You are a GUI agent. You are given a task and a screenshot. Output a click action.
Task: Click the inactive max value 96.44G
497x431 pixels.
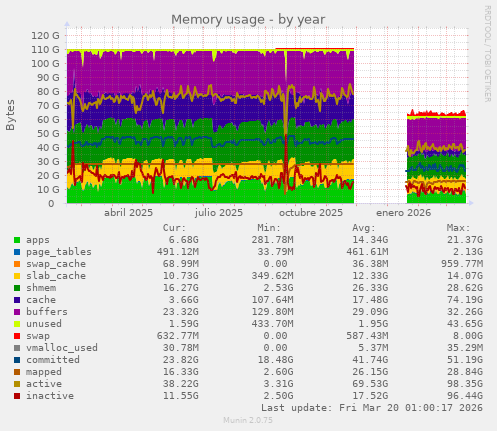pos(465,396)
